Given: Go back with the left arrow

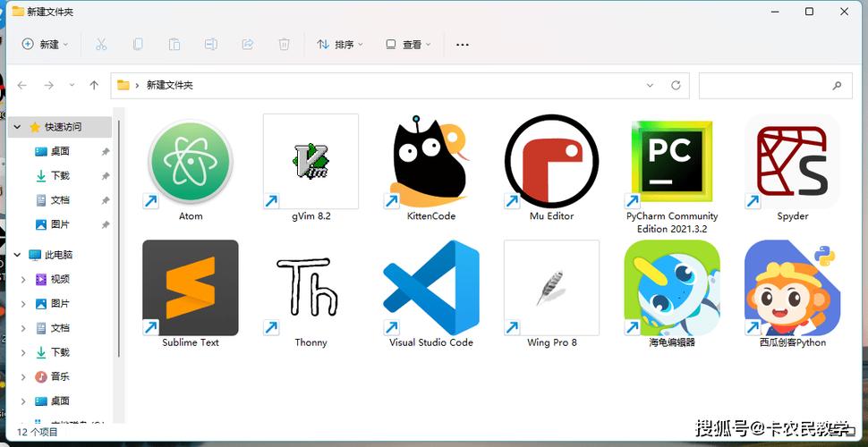Looking at the screenshot, I should click(22, 85).
